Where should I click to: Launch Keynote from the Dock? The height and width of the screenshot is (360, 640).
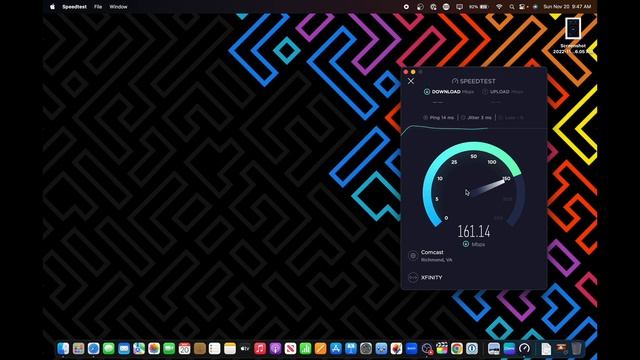(x=351, y=349)
